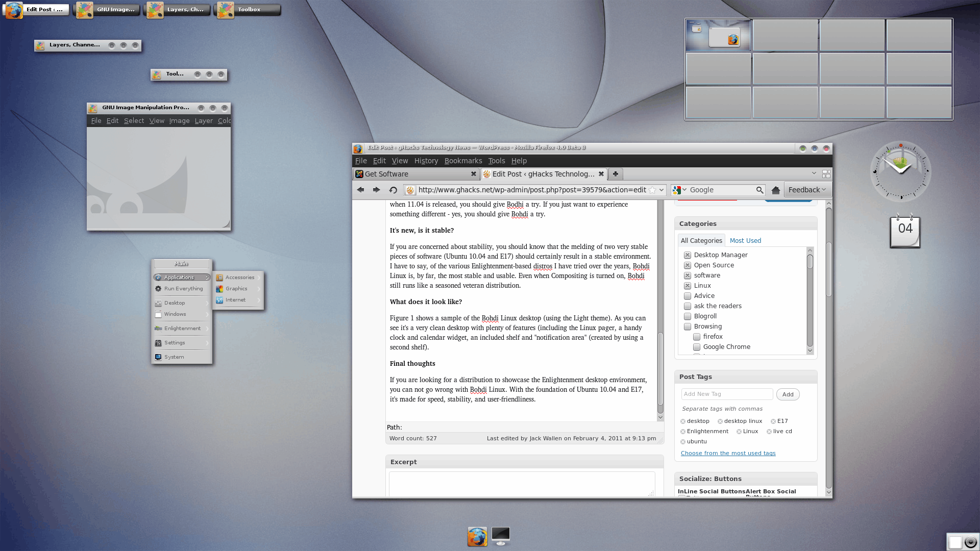Switch to the Most Used categories tab

[x=745, y=241]
